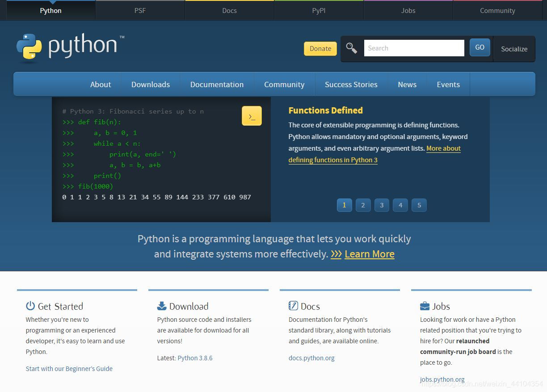Open the Community navigation menu
Screen dimensions: 547x392
coord(284,84)
